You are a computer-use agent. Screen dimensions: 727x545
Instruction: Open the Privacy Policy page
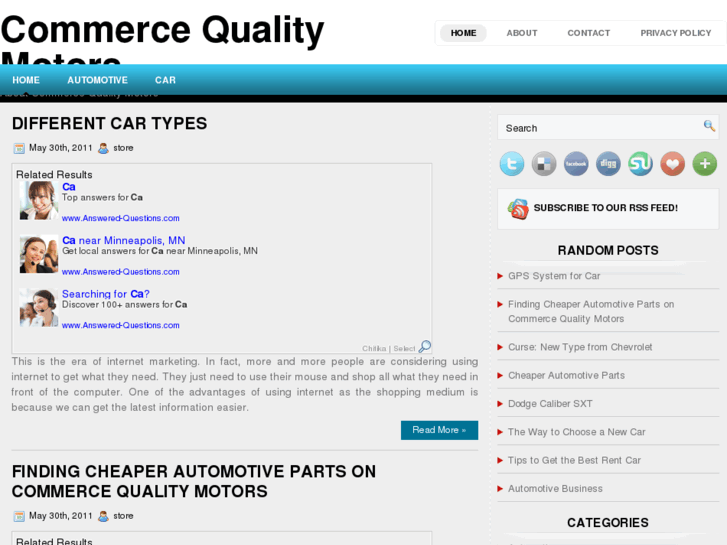[676, 33]
